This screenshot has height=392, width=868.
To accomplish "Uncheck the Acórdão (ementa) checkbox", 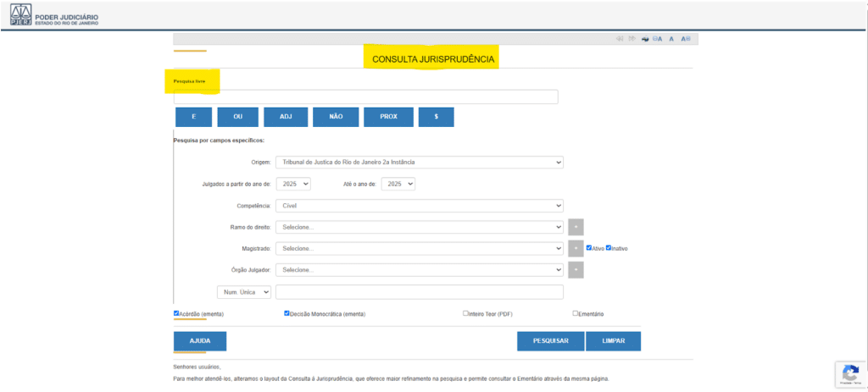I will [x=176, y=313].
